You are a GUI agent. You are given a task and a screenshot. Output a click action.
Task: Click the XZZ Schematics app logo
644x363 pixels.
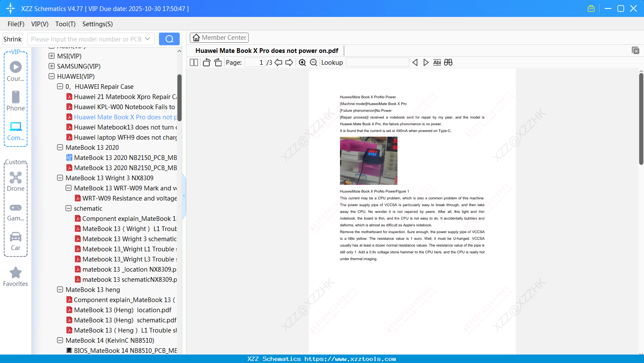11,8
